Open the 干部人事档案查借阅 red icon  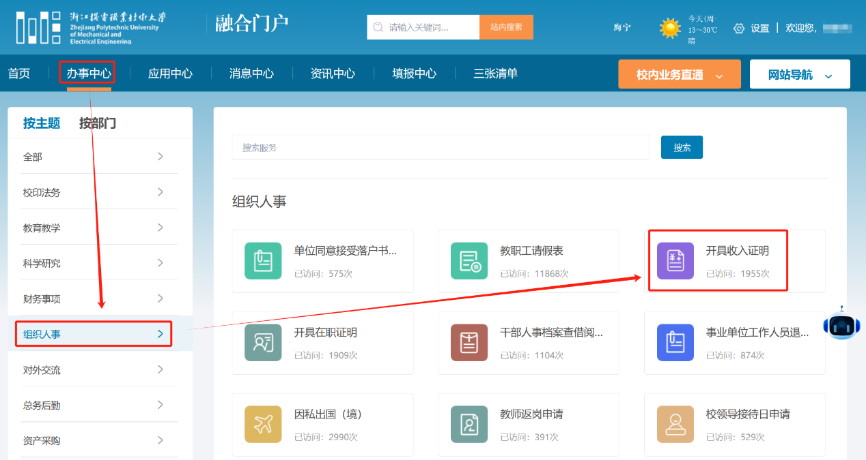point(469,342)
